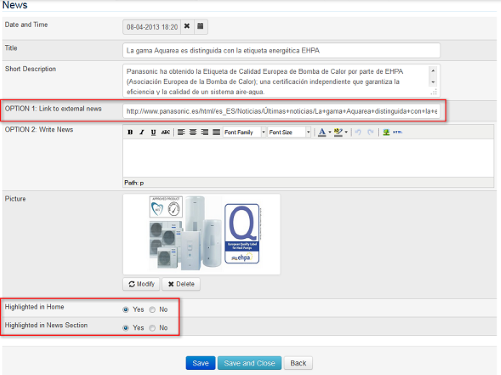
Task: Apply bold formatting in news editor
Action: pyautogui.click(x=130, y=132)
